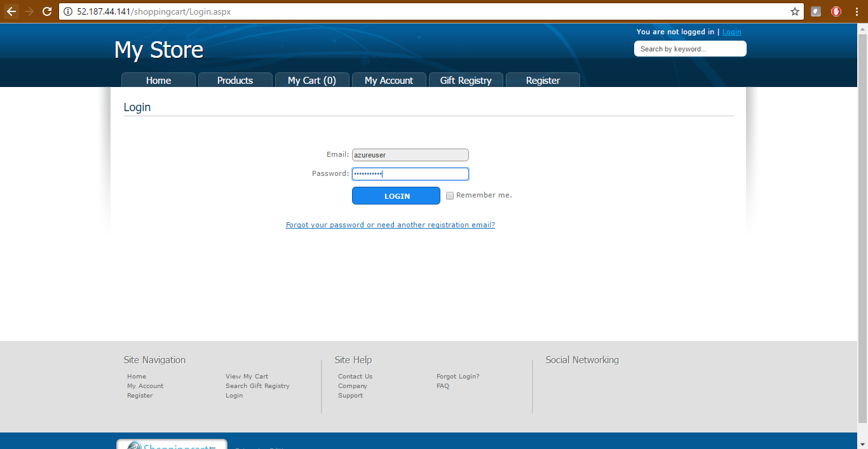Screen dimensions: 868x449
Task: Click the browser back arrow
Action: point(11,11)
